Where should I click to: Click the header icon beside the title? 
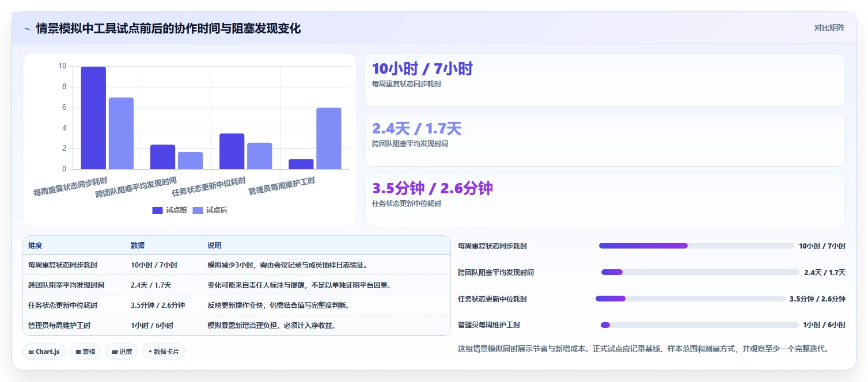[27, 29]
